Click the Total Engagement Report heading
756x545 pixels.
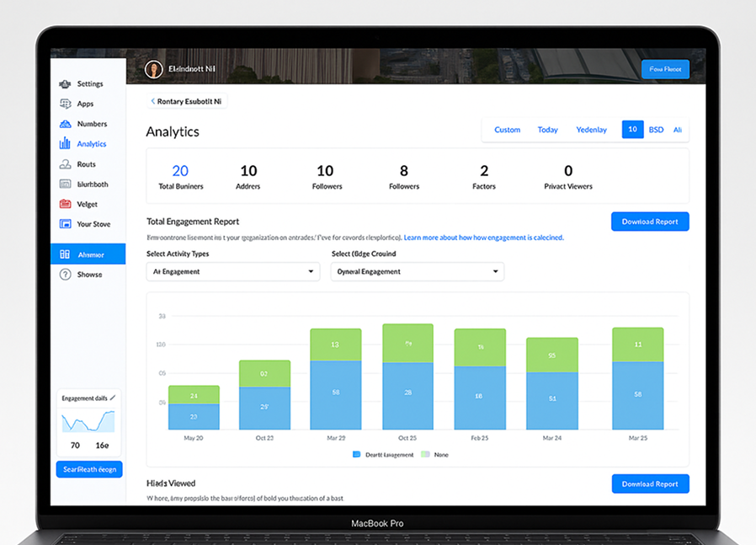point(193,222)
